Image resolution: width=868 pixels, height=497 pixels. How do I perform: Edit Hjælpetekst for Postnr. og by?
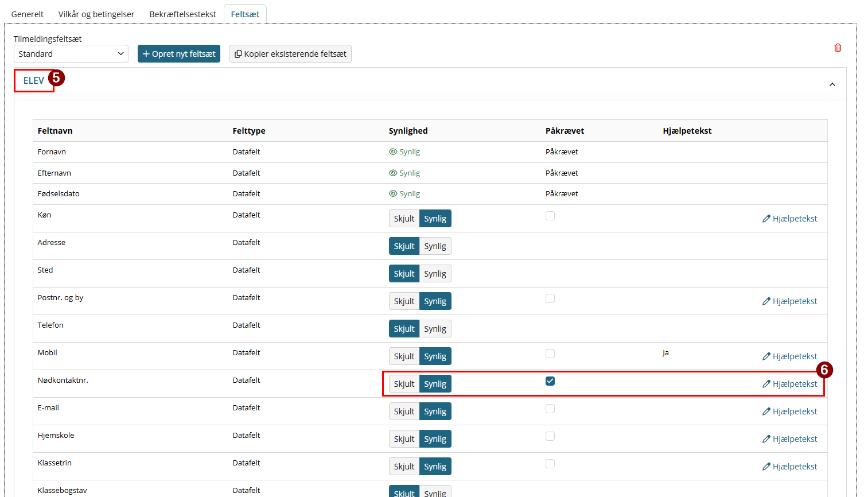[x=789, y=301]
